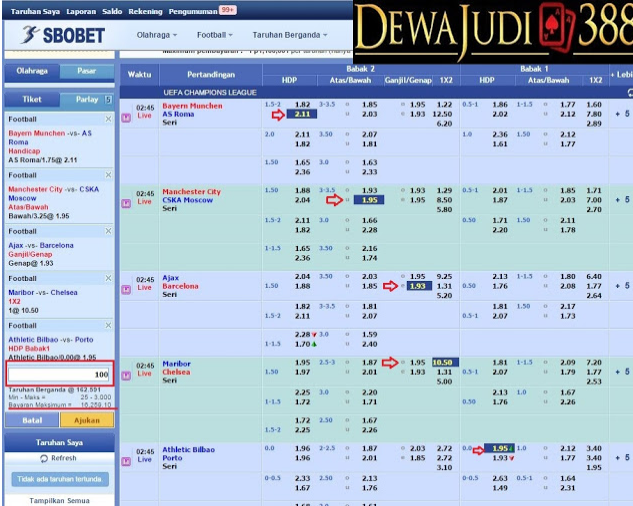633x506 pixels.
Task: Expand more markets for Athletic Bilbao row
Action: coord(622,458)
